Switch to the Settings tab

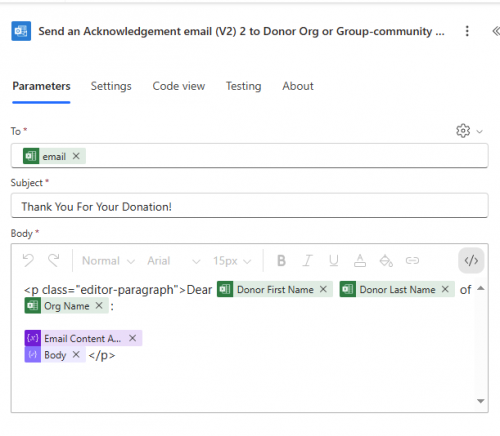pos(111,86)
